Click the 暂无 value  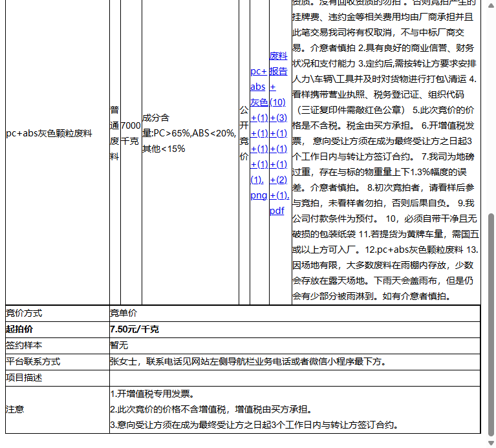click(119, 345)
